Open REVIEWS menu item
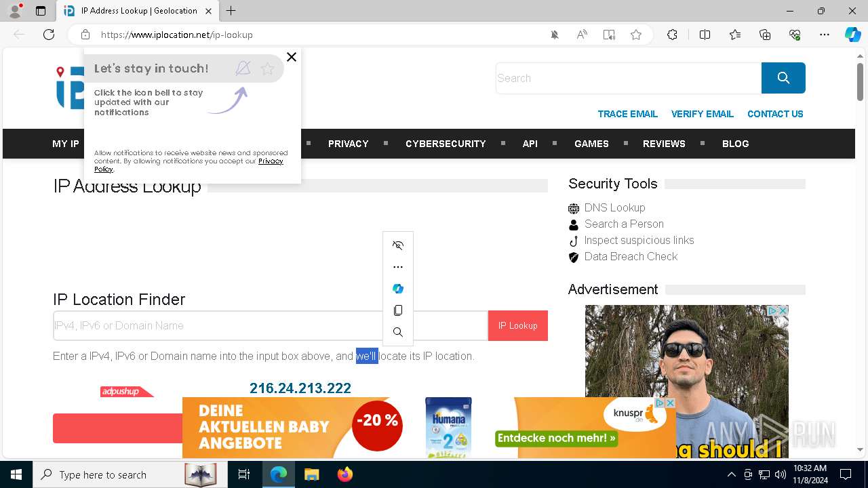Screen dimensions: 868x488 tap(664, 144)
